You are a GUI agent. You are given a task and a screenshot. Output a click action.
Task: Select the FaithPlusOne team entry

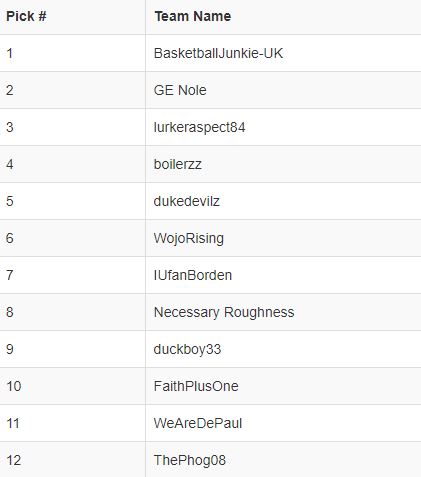[196, 386]
